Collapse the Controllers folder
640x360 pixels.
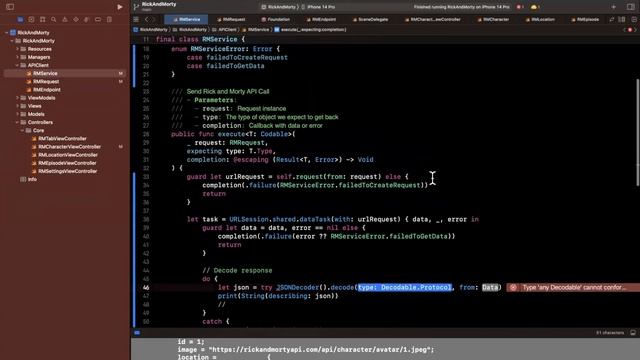pos(17,122)
